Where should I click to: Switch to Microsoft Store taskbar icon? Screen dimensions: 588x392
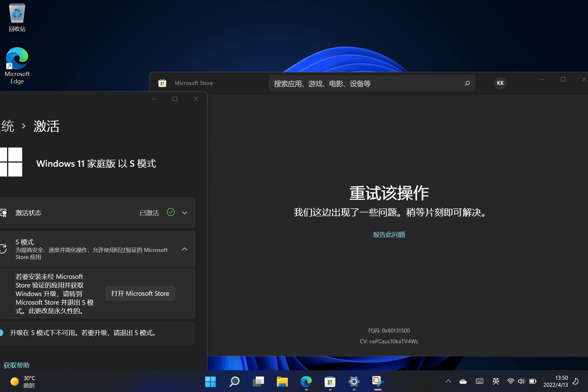click(330, 382)
